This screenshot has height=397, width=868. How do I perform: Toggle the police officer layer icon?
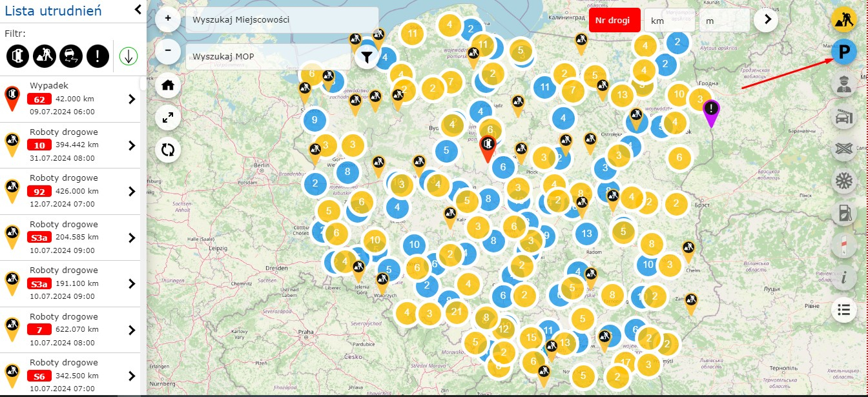coord(843,84)
